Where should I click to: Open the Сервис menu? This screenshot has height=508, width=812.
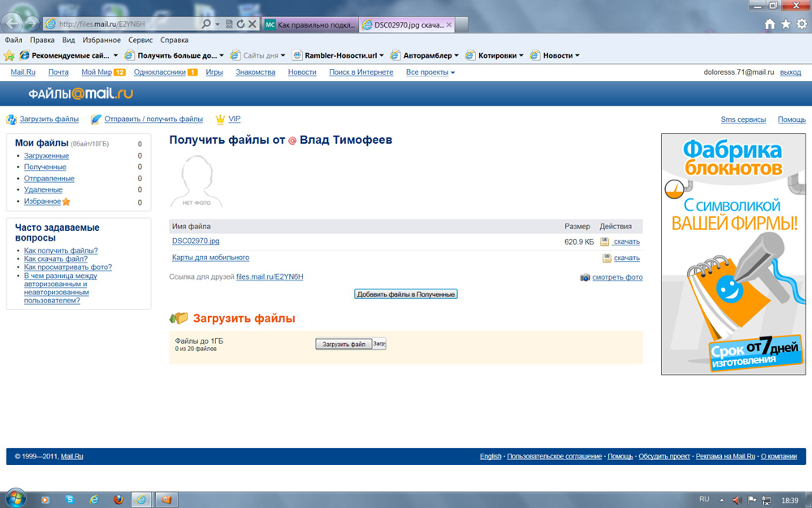[140, 40]
